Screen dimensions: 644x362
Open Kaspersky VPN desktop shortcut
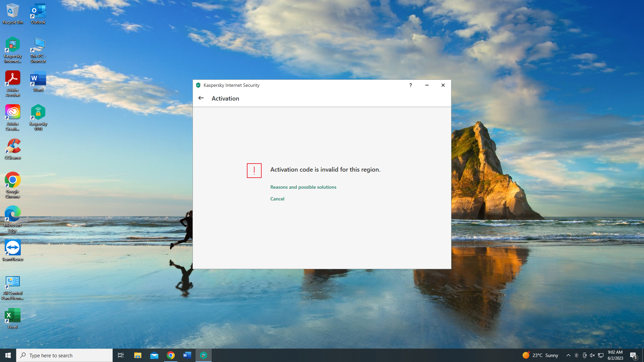(38, 117)
